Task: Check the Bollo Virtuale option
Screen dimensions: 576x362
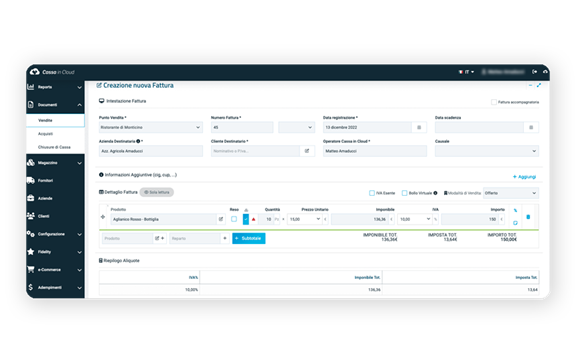Action: click(x=404, y=193)
